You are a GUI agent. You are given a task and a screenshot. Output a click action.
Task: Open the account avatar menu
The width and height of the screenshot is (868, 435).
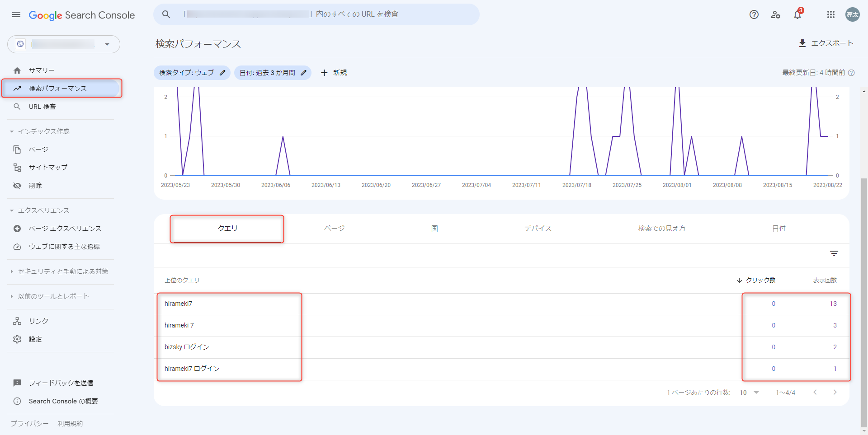pos(853,14)
